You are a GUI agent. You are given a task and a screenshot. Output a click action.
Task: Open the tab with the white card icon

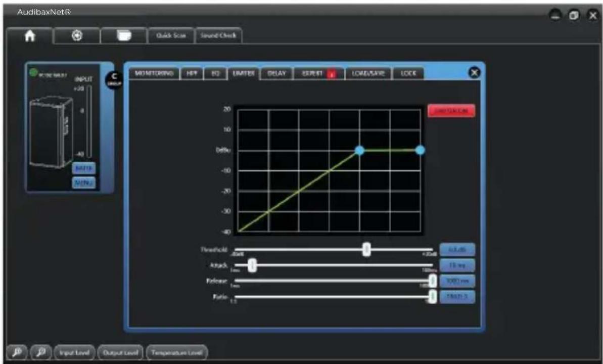coord(124,36)
